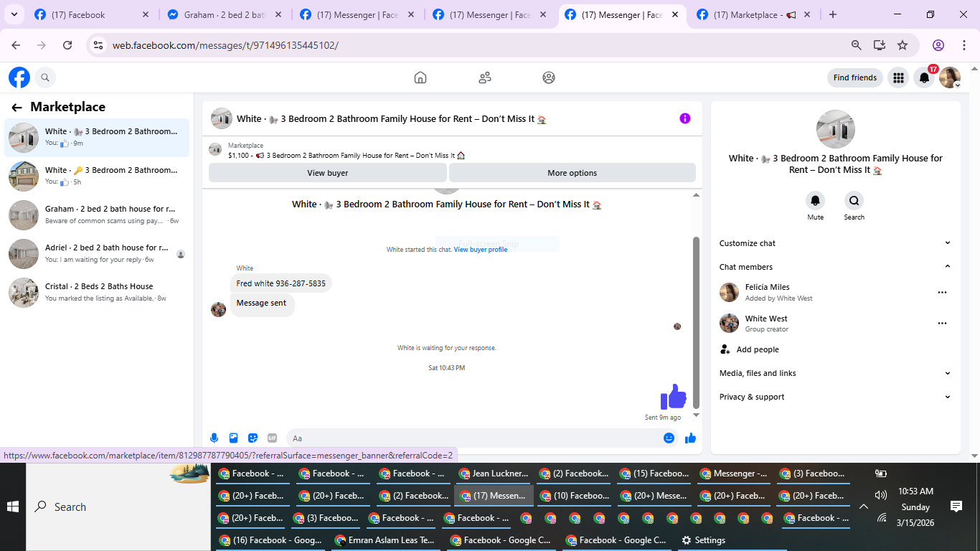Open the Windows notification center icon
Screen dimensions: 980x551
pyautogui.click(x=956, y=507)
